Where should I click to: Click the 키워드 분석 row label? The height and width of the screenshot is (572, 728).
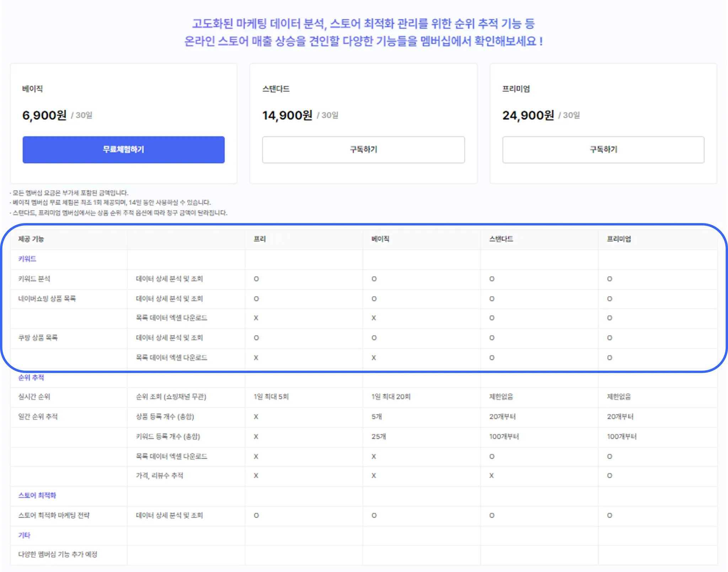point(34,279)
